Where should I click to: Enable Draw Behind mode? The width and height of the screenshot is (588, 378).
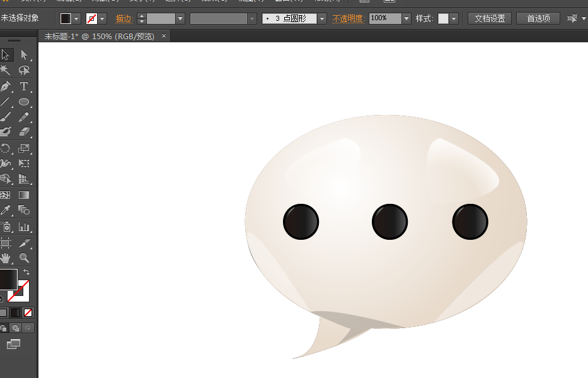16,328
